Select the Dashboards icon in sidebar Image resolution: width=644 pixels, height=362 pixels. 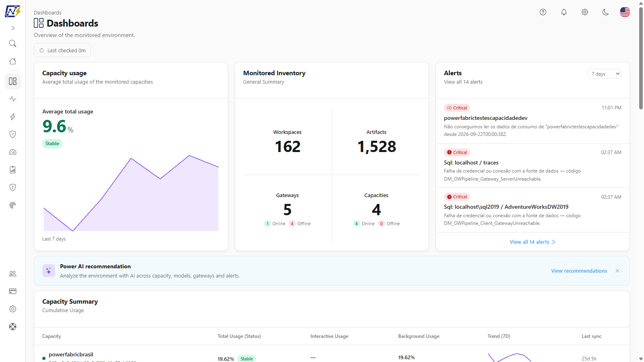tap(13, 81)
